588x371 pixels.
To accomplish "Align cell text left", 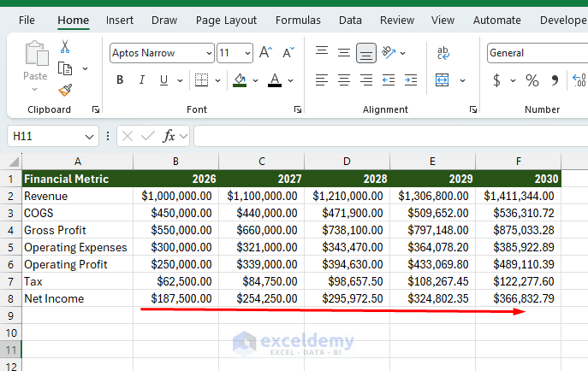I will pyautogui.click(x=322, y=79).
